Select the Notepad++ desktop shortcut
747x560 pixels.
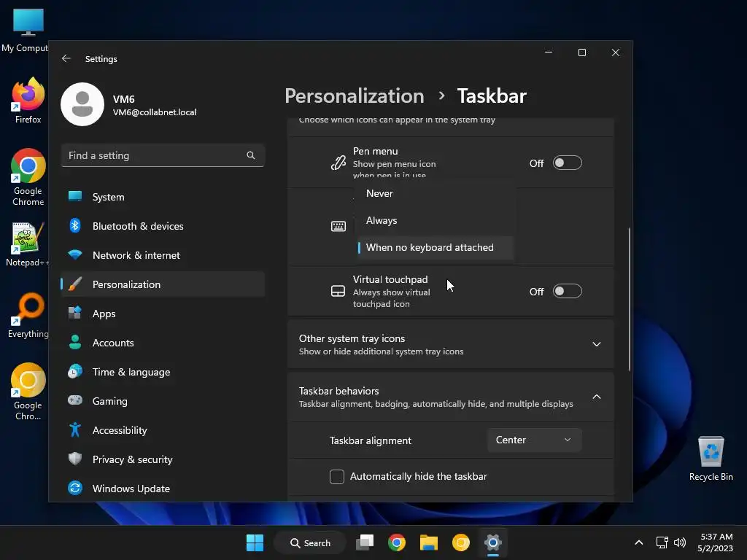point(27,244)
